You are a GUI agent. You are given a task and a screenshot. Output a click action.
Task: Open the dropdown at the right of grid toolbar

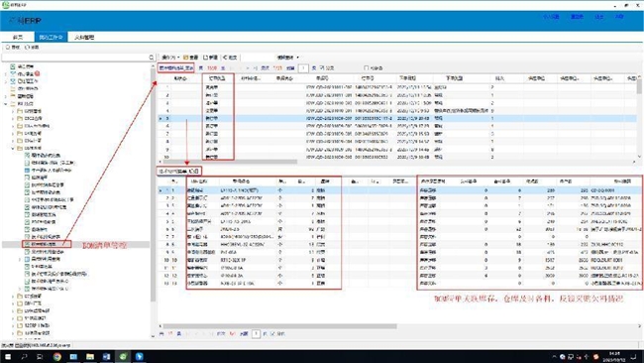[x=288, y=58]
